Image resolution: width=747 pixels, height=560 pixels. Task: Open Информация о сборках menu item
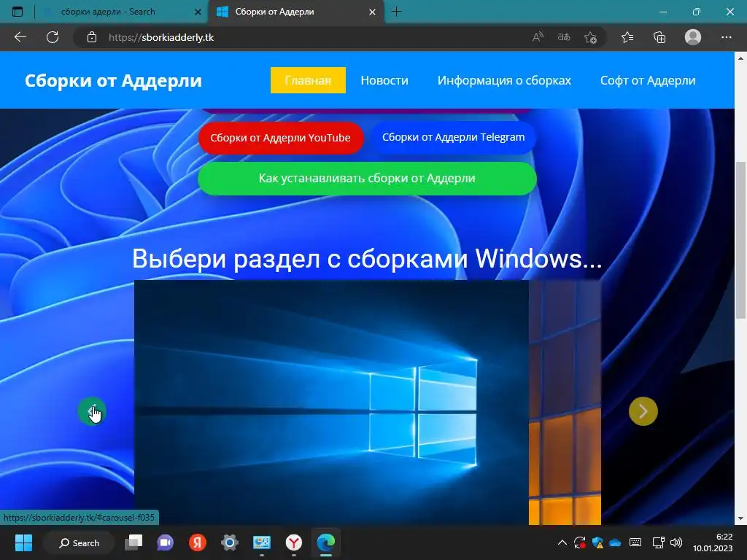[x=504, y=80]
